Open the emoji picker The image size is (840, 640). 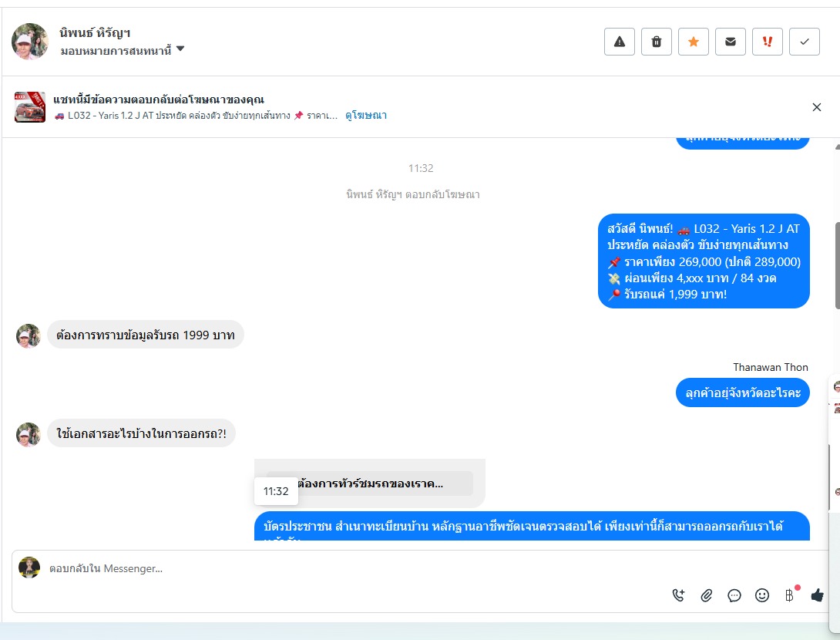pos(762,595)
